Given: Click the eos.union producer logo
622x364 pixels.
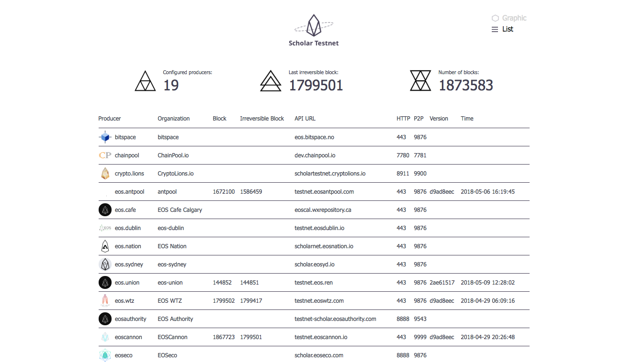Looking at the screenshot, I should [105, 283].
